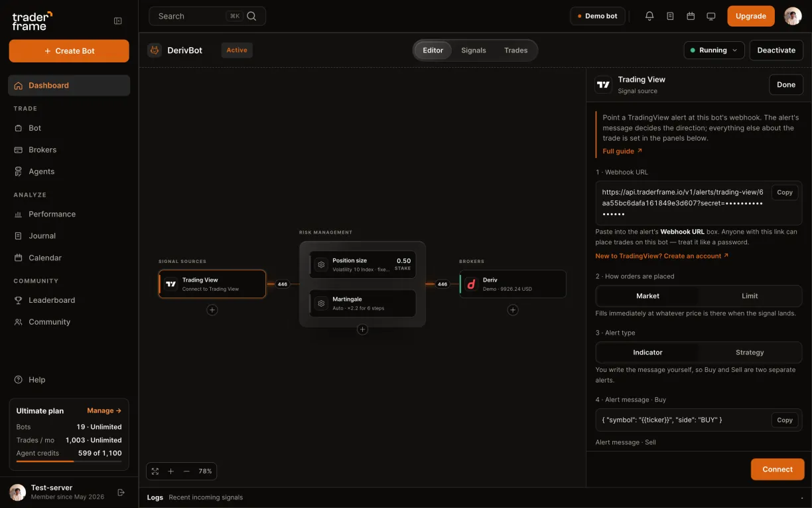Viewport: 812px width, 508px height.
Task: Select the Trading View signal source node
Action: click(212, 284)
